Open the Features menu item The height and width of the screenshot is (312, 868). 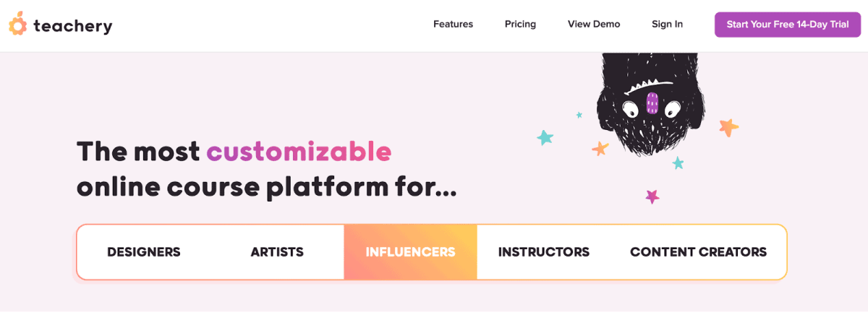pos(453,24)
